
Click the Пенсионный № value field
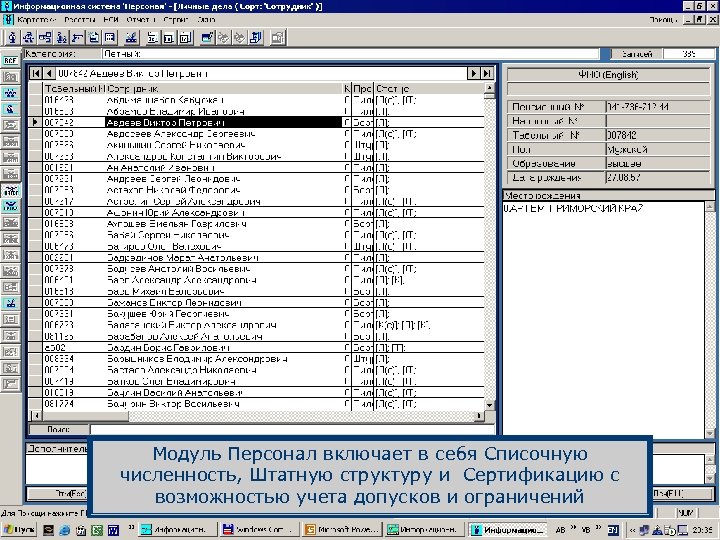coord(658,107)
